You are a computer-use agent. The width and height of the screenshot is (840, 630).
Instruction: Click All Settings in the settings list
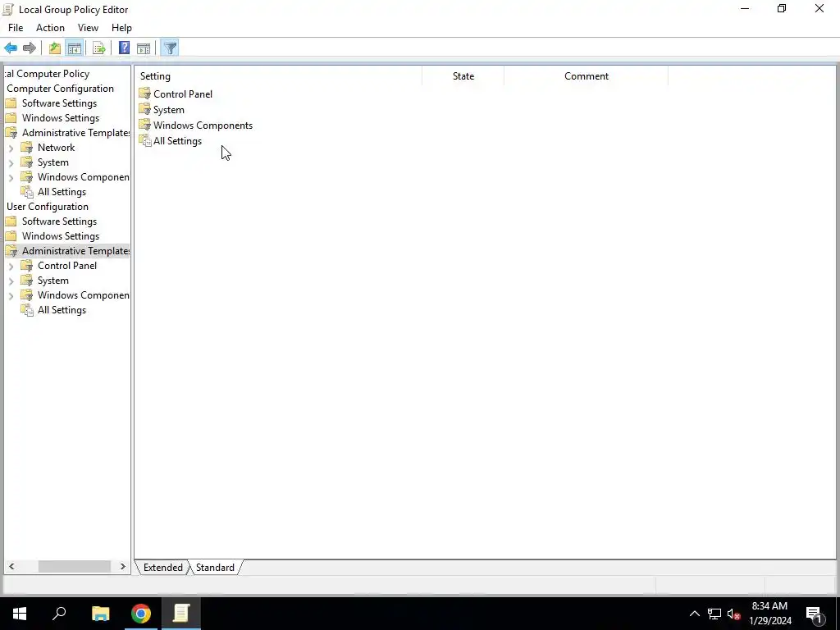[177, 141]
